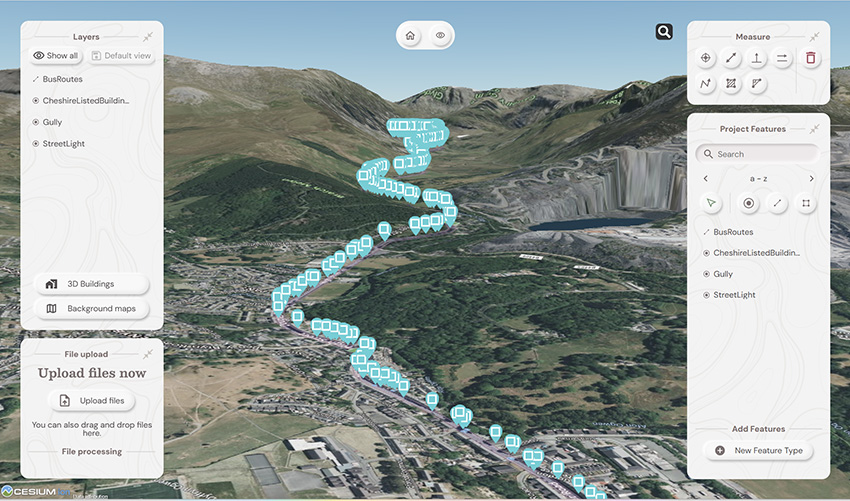850x501 pixels.
Task: Select the distance line measure tool
Action: 731,58
